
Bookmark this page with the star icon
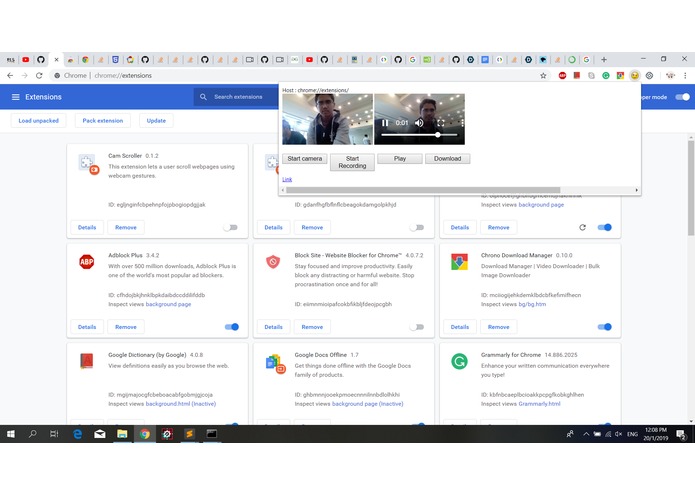(x=543, y=76)
